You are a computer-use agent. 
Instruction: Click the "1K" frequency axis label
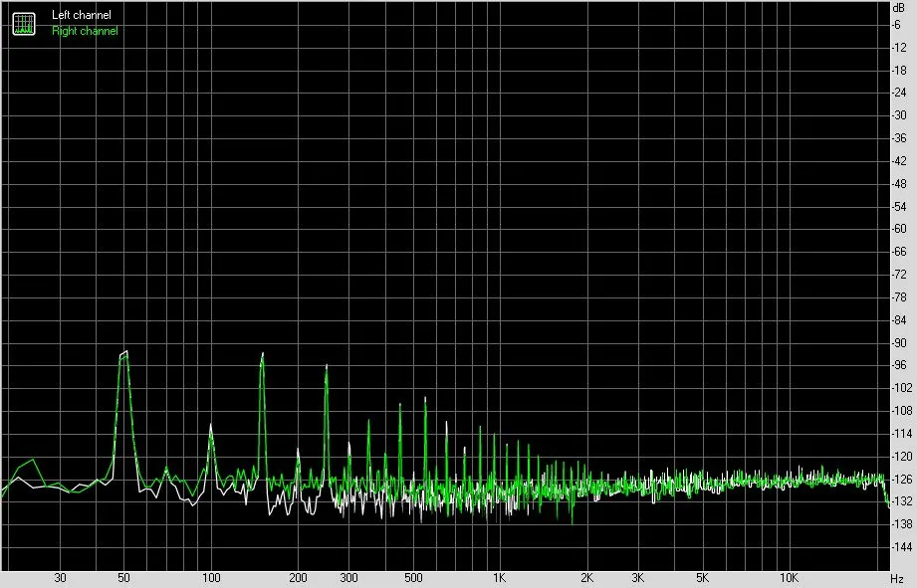pyautogui.click(x=499, y=578)
